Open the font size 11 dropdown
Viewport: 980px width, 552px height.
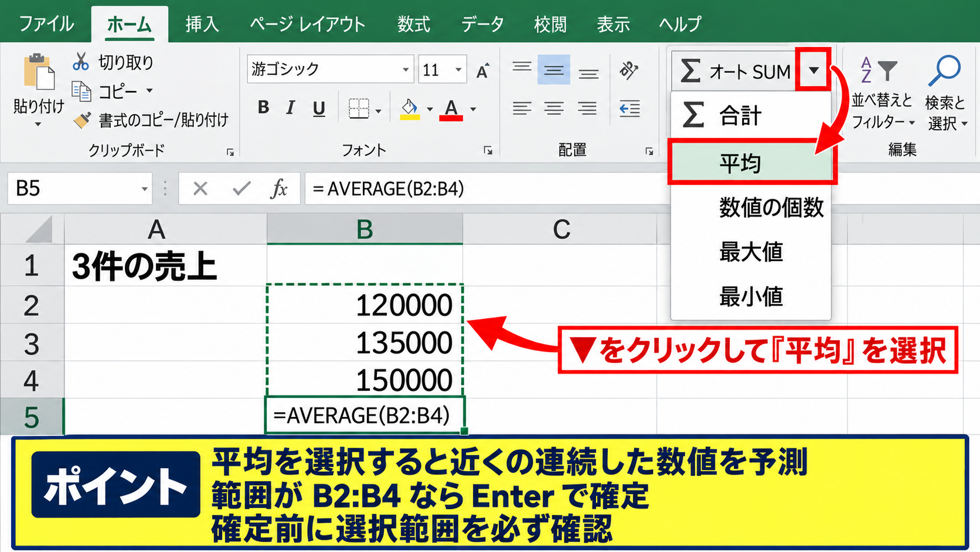(x=458, y=70)
